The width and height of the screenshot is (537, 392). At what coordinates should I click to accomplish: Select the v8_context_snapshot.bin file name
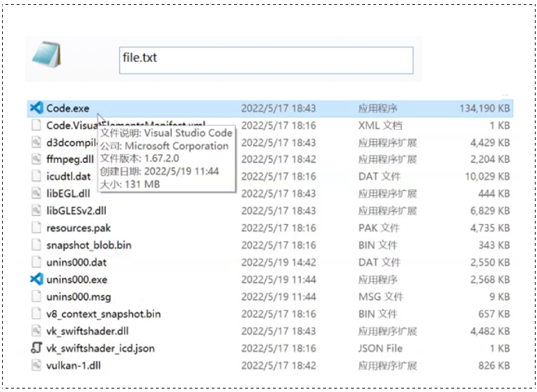pyautogui.click(x=103, y=314)
